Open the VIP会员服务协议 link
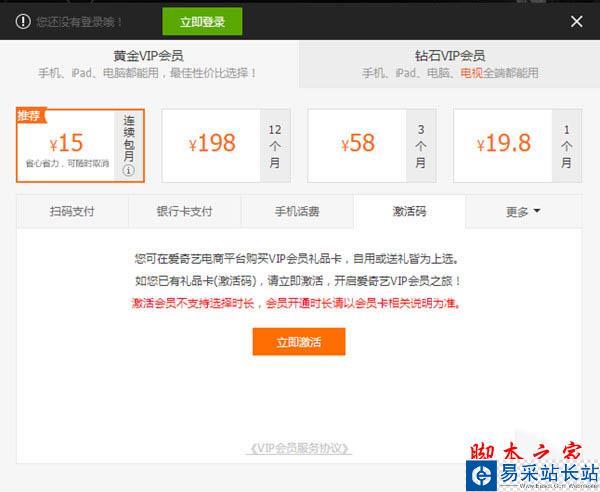This screenshot has height=492, width=600. (x=298, y=448)
